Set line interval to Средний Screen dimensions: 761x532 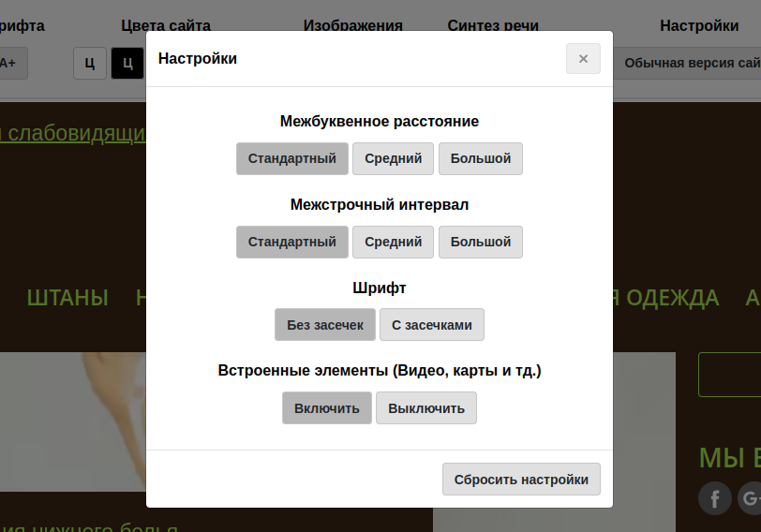click(x=393, y=242)
